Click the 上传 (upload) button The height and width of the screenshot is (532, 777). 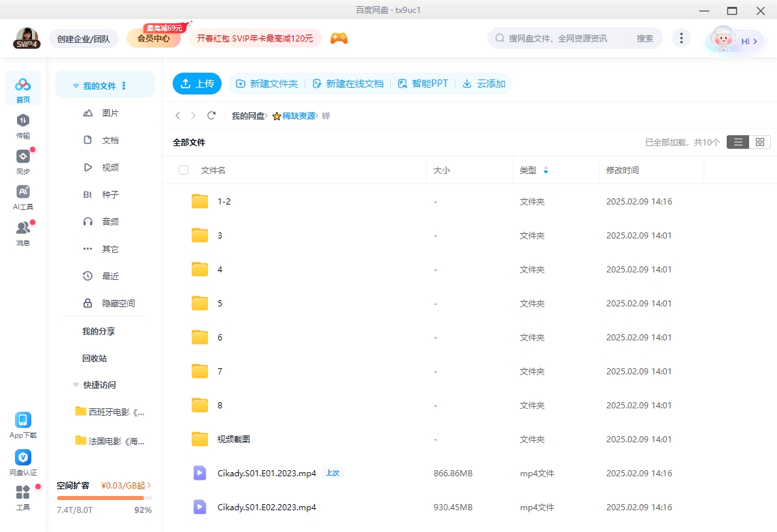click(x=196, y=84)
